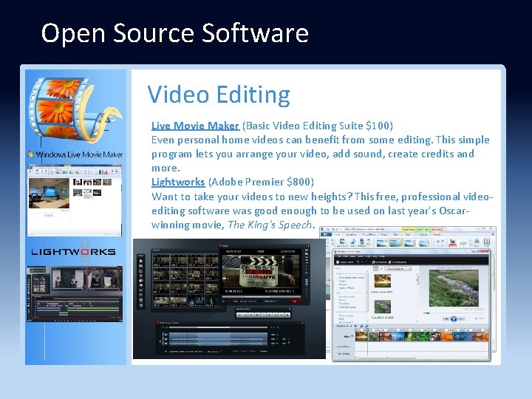Screen dimensions: 532x399
Task: Click the clip bin grid in Lightworks screenshot
Action: (x=185, y=280)
